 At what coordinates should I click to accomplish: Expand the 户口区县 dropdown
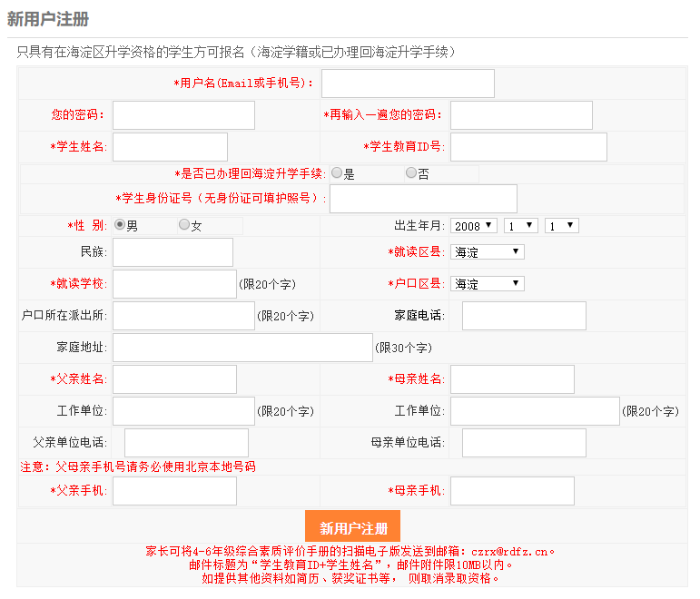point(487,284)
